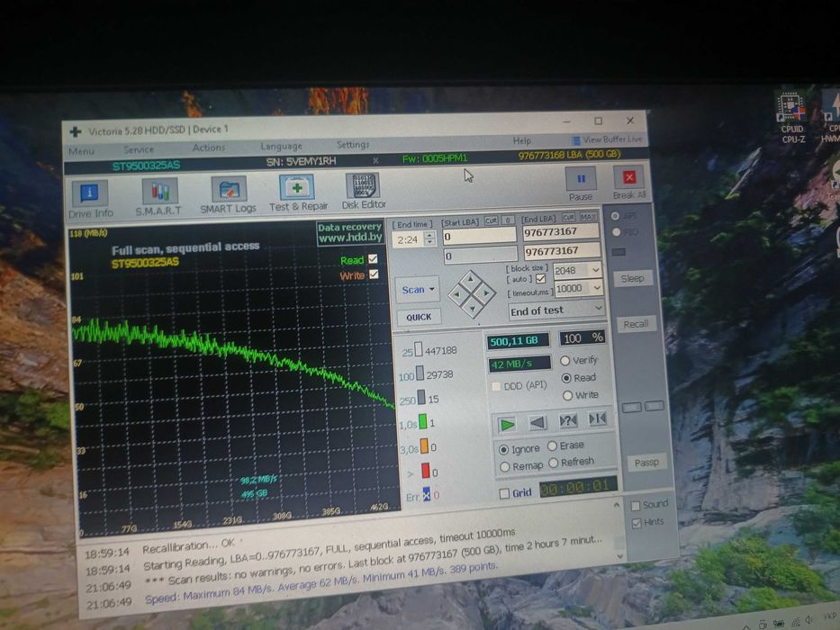Enable the Grid checkbox
This screenshot has width=840, height=630.
504,494
